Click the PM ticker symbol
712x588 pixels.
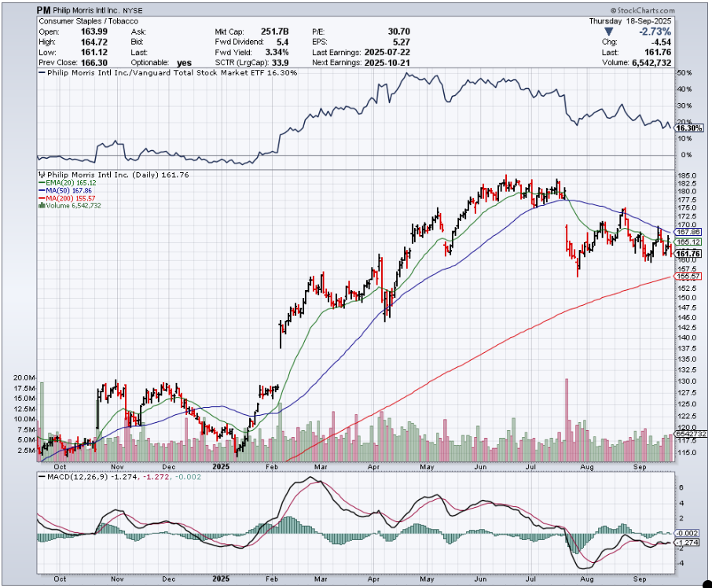pyautogui.click(x=43, y=10)
